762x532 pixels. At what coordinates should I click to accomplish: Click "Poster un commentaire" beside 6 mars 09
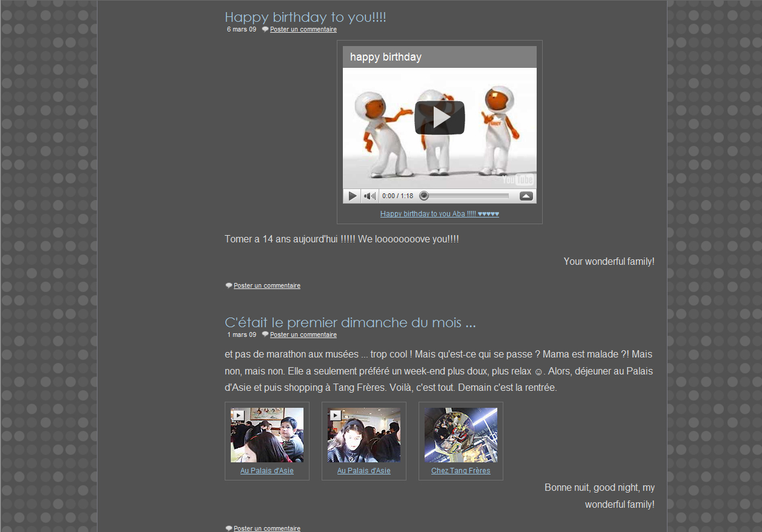click(303, 30)
